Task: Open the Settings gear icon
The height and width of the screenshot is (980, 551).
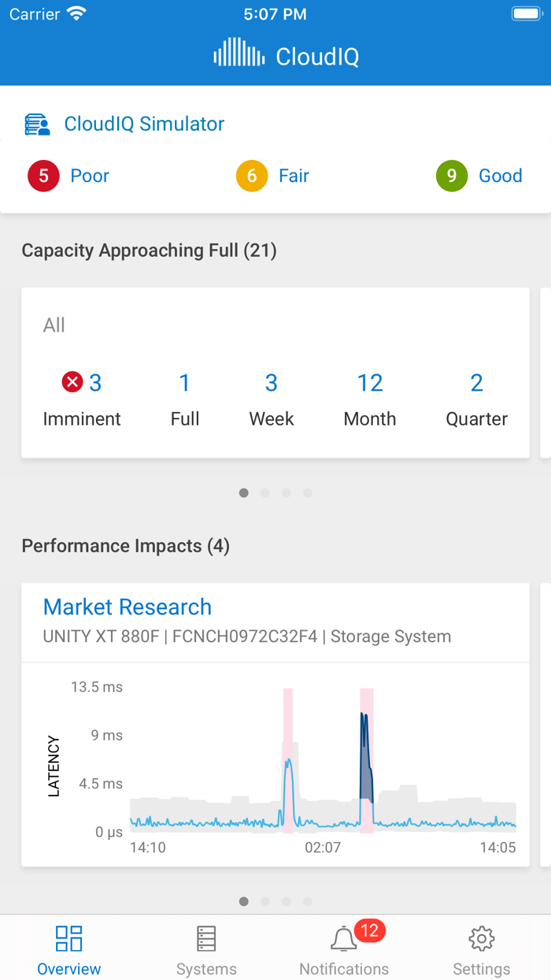Action: pyautogui.click(x=482, y=939)
